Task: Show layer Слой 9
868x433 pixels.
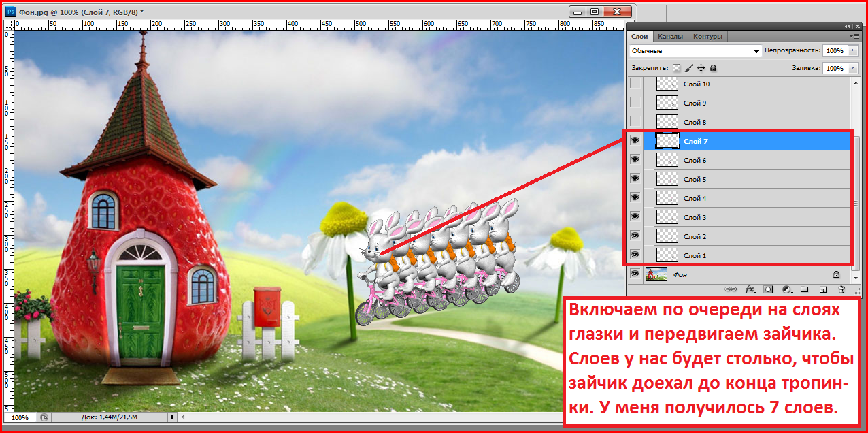Action: tap(635, 102)
